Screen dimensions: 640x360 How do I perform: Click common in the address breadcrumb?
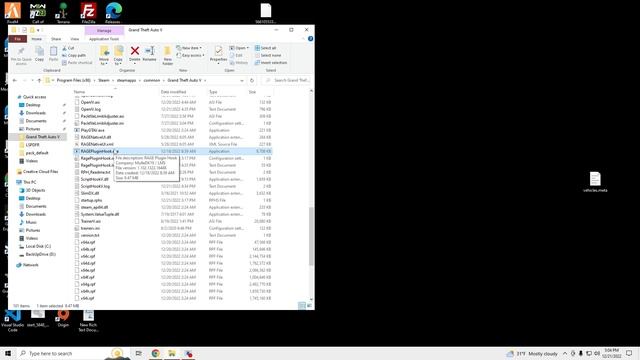(152, 80)
